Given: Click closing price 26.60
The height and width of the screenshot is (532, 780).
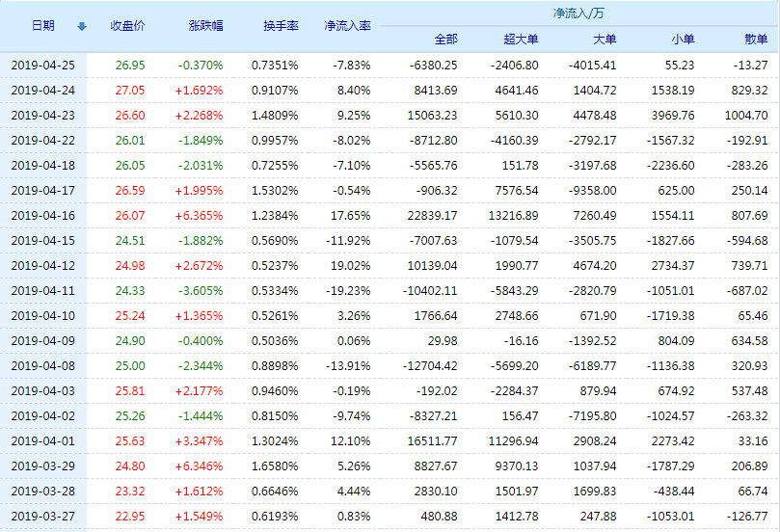Looking at the screenshot, I should (130, 116).
